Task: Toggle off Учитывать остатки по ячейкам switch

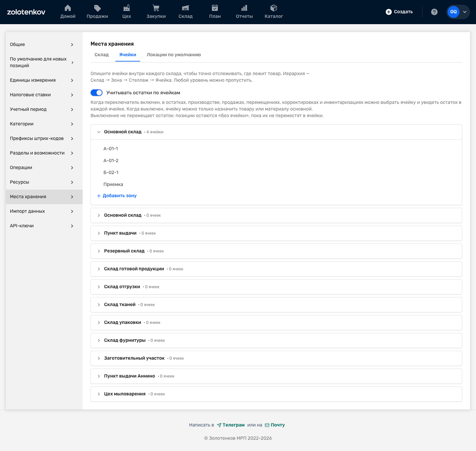Action: pos(97,93)
